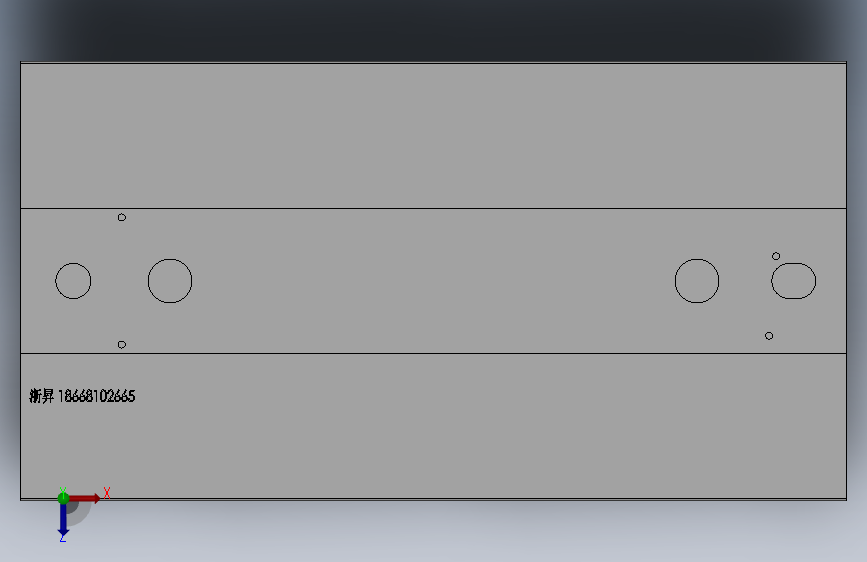867x562 pixels.
Task: Click the red X axis arrow
Action: coord(84,498)
